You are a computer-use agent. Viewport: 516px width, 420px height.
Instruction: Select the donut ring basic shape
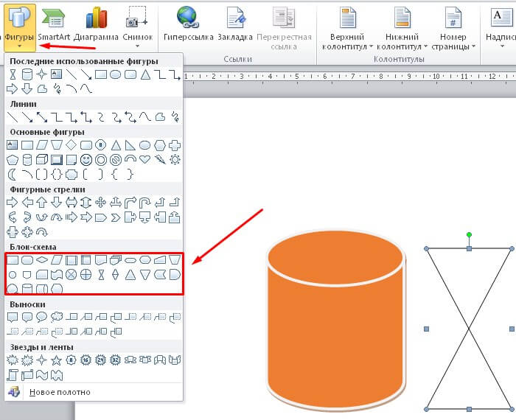(101, 160)
